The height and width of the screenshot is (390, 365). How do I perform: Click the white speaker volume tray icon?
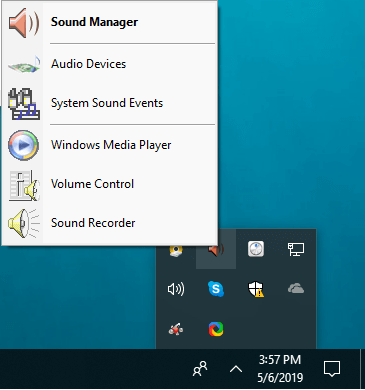pos(176,289)
